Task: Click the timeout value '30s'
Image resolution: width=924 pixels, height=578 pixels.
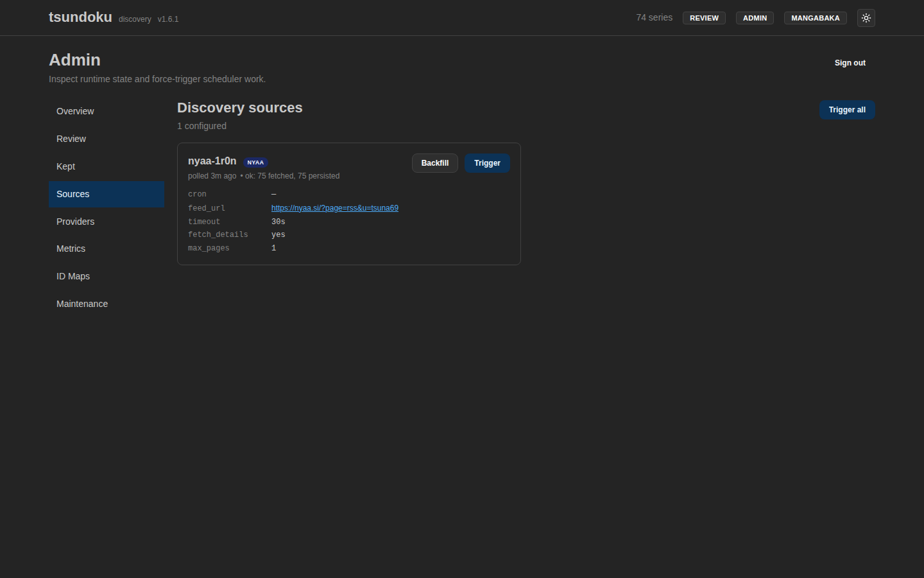Action: (278, 222)
